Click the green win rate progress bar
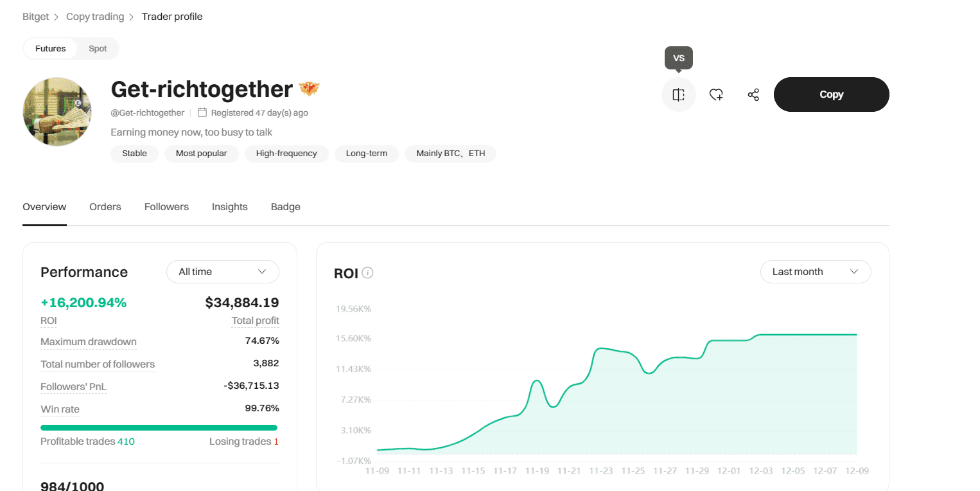This screenshot has height=491, width=980. point(159,427)
